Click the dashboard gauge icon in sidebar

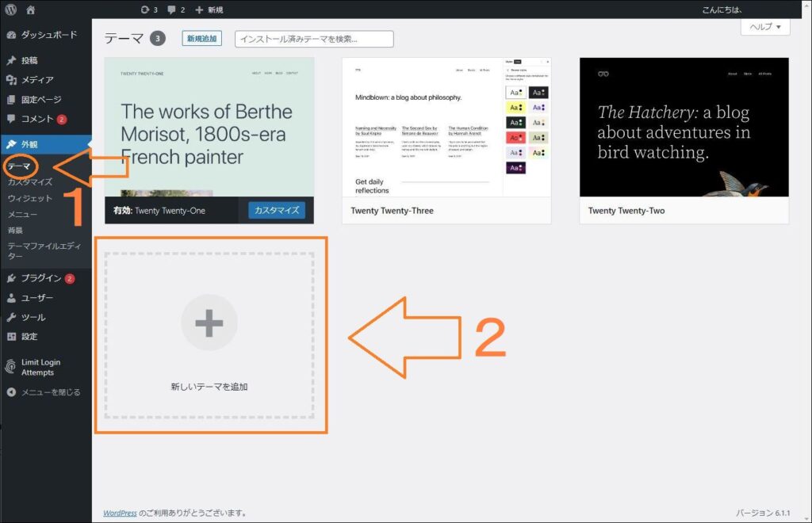11,35
